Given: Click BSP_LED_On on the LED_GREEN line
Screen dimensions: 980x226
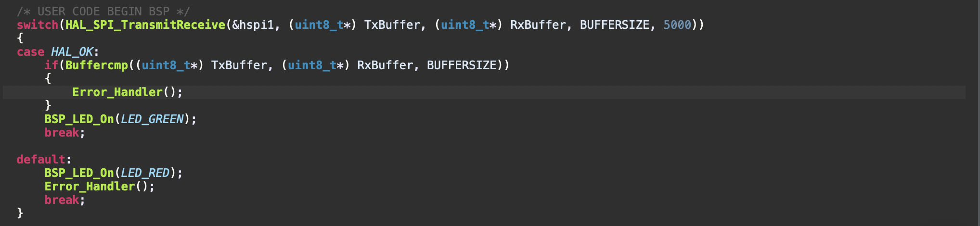Looking at the screenshot, I should point(79,119).
